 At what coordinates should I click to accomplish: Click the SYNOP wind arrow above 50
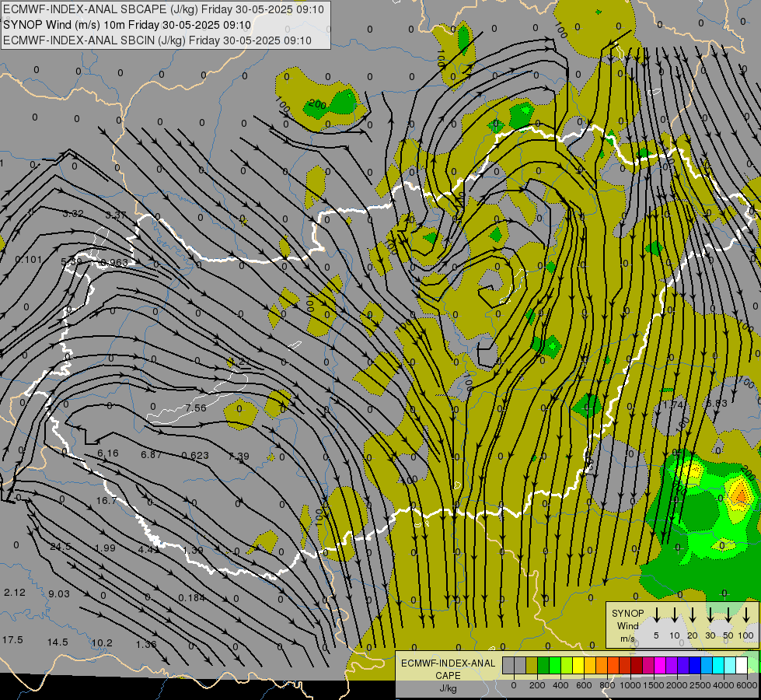point(728,614)
